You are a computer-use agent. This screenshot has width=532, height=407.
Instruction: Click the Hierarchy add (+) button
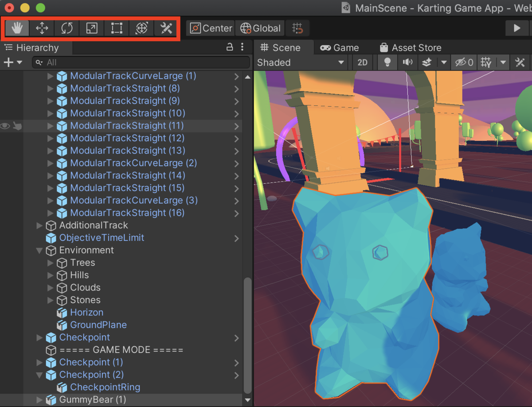pos(12,62)
